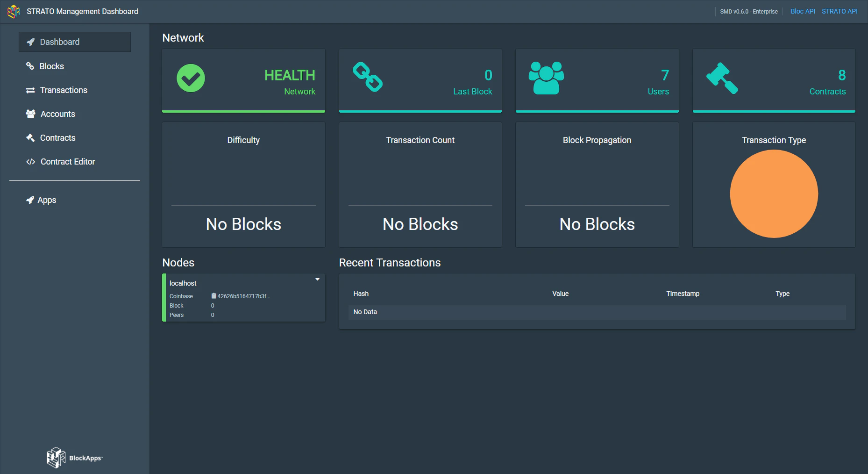The height and width of the screenshot is (474, 868).
Task: Expand the localhost node dropdown arrow
Action: pyautogui.click(x=317, y=280)
